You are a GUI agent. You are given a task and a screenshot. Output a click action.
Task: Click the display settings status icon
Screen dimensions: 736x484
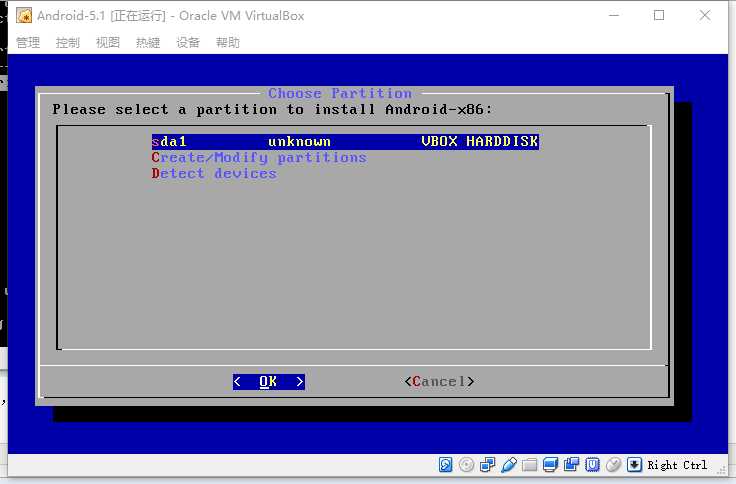pos(550,465)
